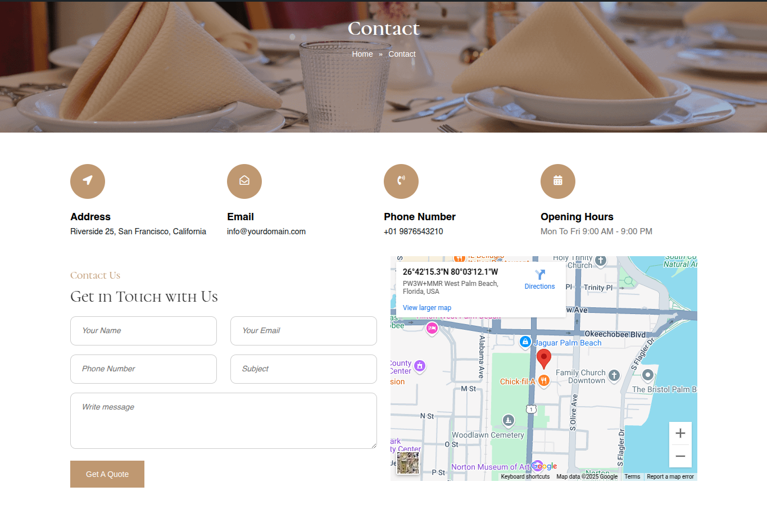Click Report a map error link
Viewport: 767px width, 532px height.
pyautogui.click(x=670, y=476)
